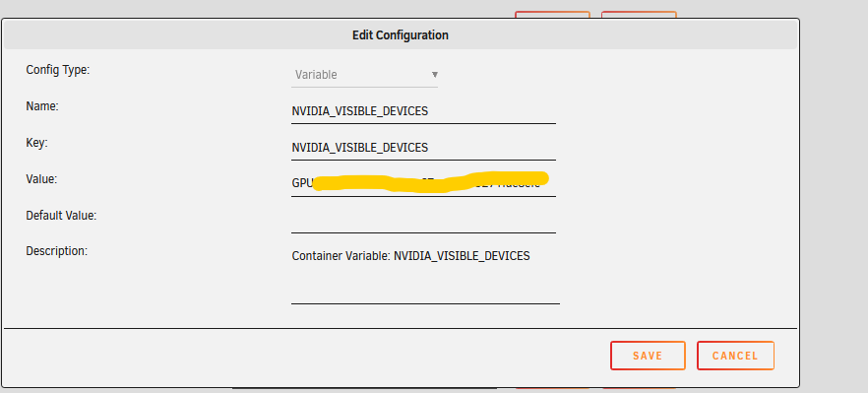Click the empty Default Value field
Viewport: 868px width, 393px height.
423,220
